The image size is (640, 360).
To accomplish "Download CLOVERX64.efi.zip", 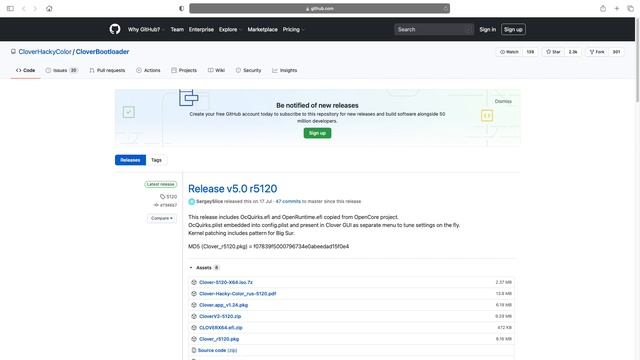I will pos(221,328).
